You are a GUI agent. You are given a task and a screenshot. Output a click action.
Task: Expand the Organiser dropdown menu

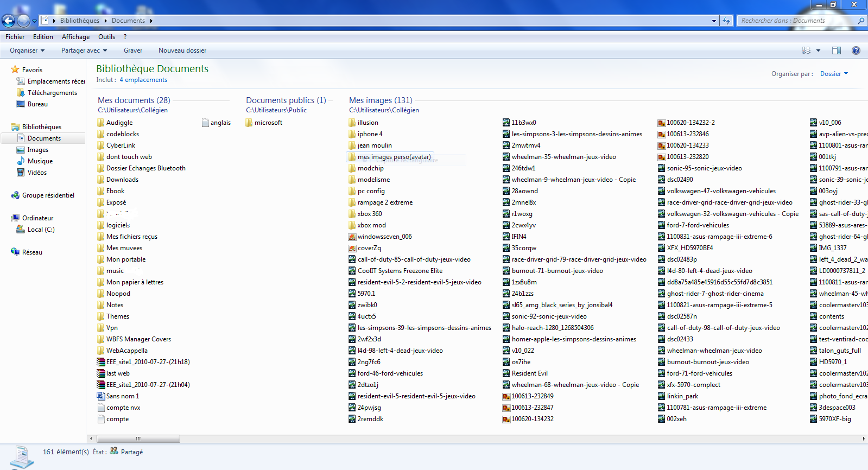click(x=27, y=50)
